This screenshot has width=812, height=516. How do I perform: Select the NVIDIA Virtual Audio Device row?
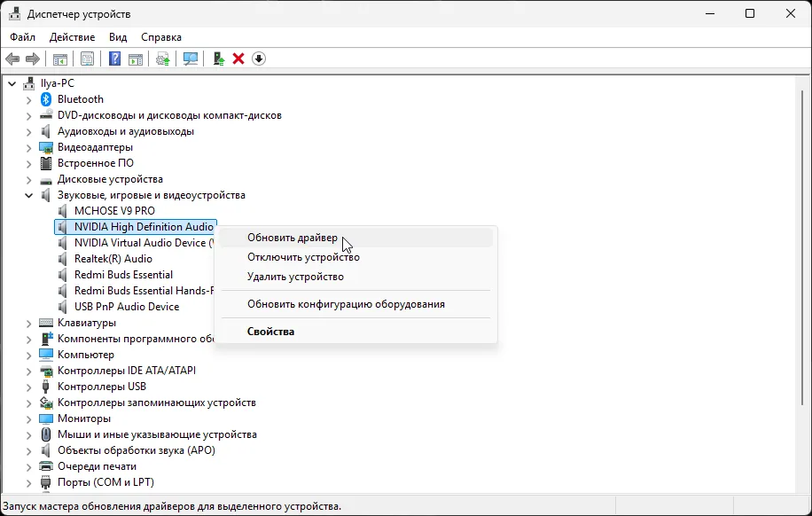pyautogui.click(x=144, y=243)
